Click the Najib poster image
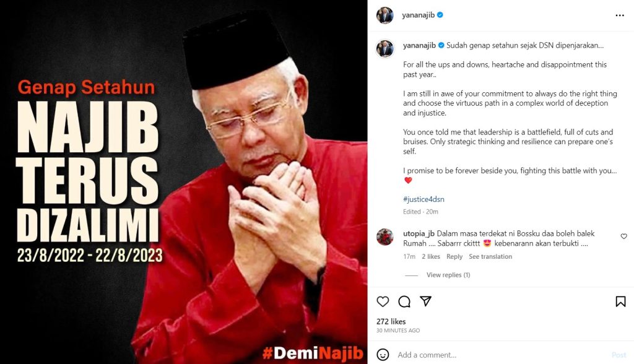 point(183,182)
